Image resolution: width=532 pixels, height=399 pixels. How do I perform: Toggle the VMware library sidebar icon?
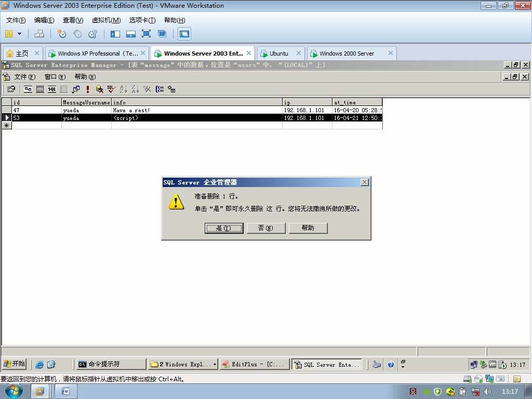coord(115,34)
